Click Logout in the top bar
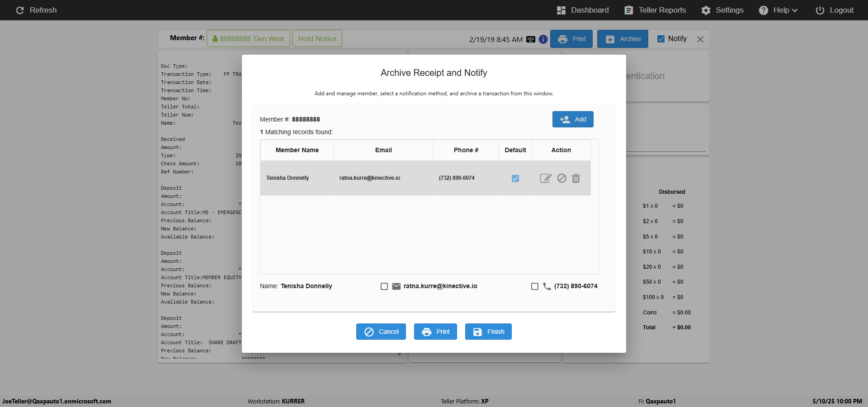This screenshot has width=868, height=407. pos(835,10)
